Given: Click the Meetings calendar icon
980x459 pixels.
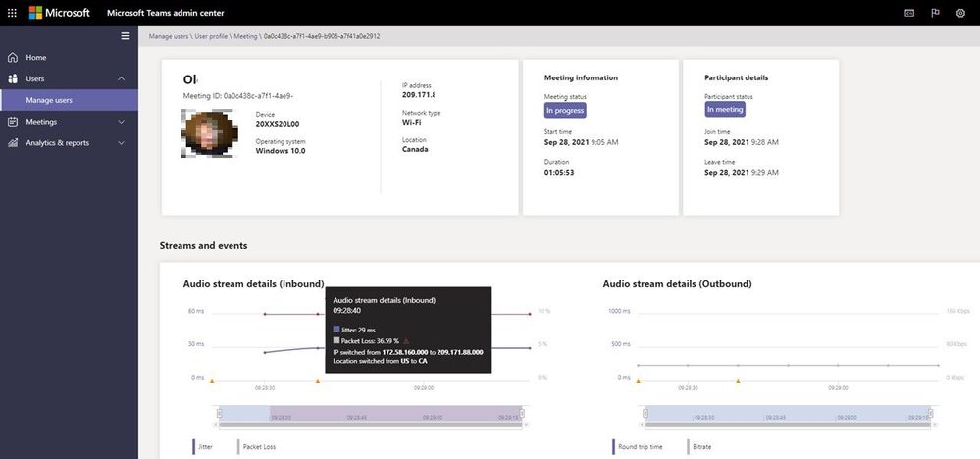Looking at the screenshot, I should tap(13, 122).
